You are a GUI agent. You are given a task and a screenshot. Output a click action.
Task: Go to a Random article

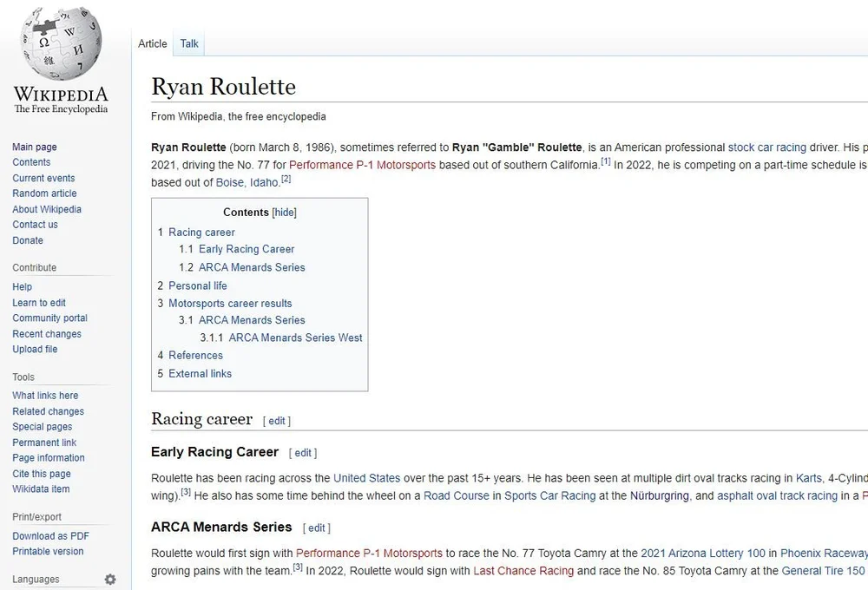click(43, 193)
